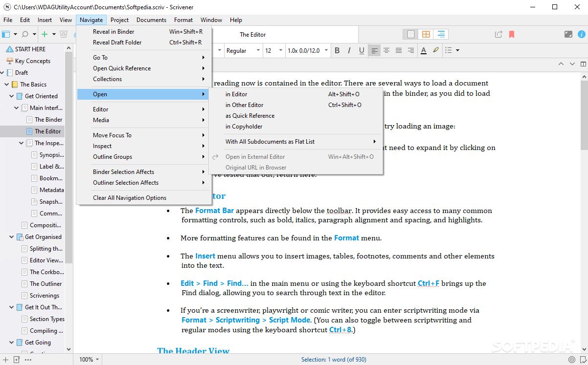588x365 pixels.
Task: Open the Add item dropdown arrow
Action: pos(53,34)
